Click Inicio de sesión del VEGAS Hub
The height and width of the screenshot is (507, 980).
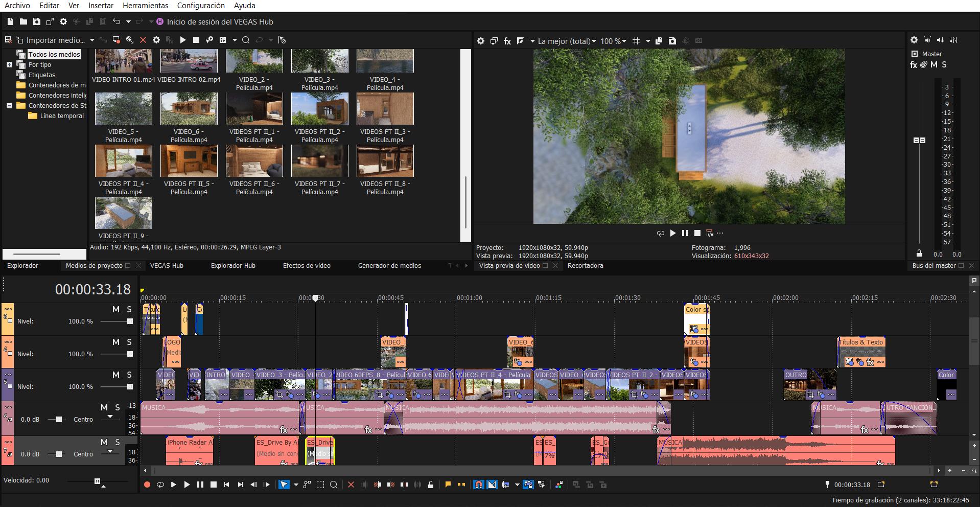[220, 22]
